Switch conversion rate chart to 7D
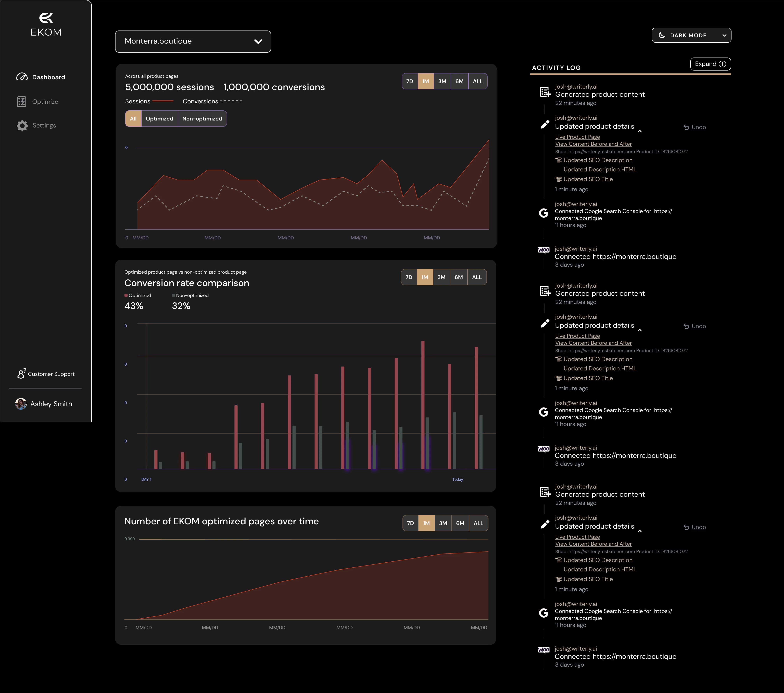This screenshot has height=693, width=784. tap(409, 277)
